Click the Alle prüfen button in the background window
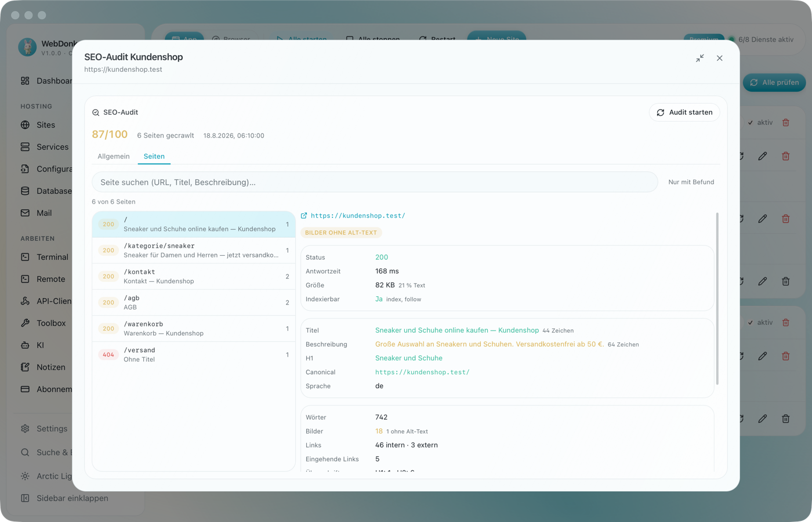Viewport: 812px width, 522px height. point(774,82)
